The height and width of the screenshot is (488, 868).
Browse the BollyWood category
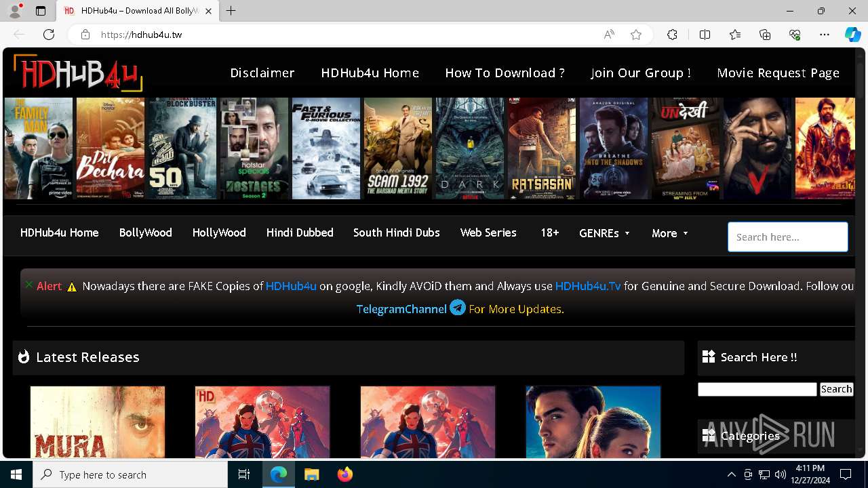pos(146,232)
